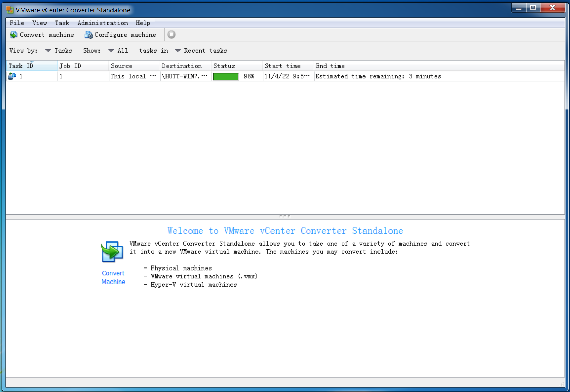Click the VMware Converter title bar icon
This screenshot has width=570, height=392.
click(10, 10)
